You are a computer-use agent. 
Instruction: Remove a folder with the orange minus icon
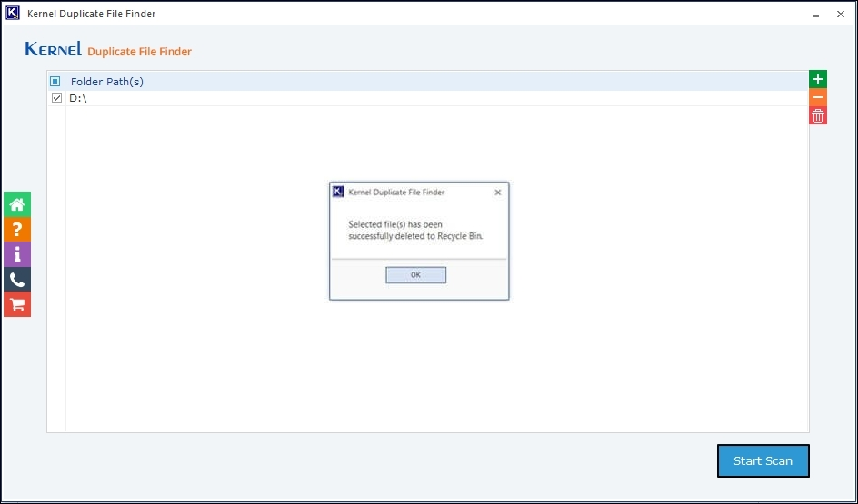(x=817, y=97)
